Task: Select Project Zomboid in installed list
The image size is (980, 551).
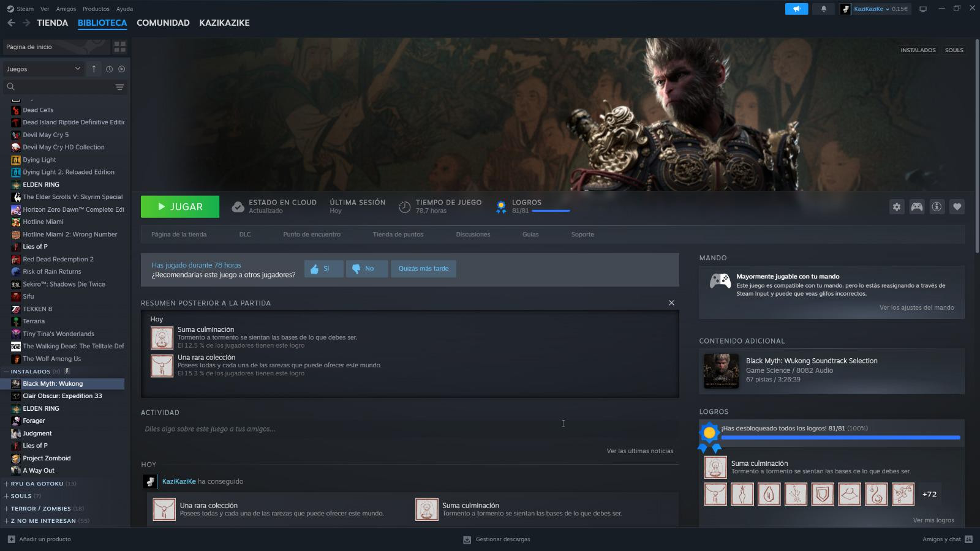Action: [47, 459]
